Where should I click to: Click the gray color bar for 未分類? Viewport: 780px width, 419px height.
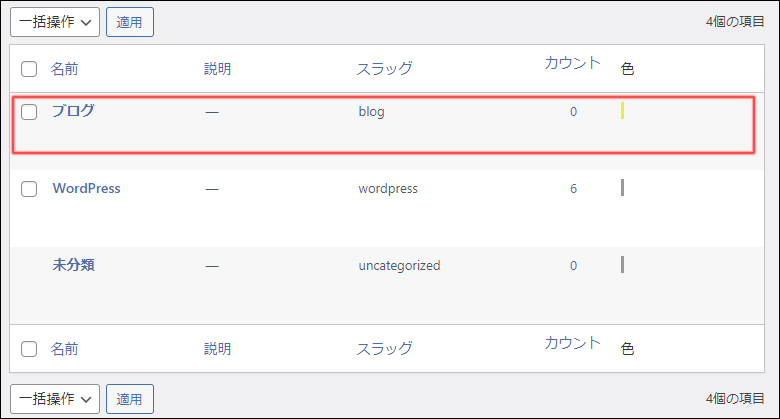622,264
